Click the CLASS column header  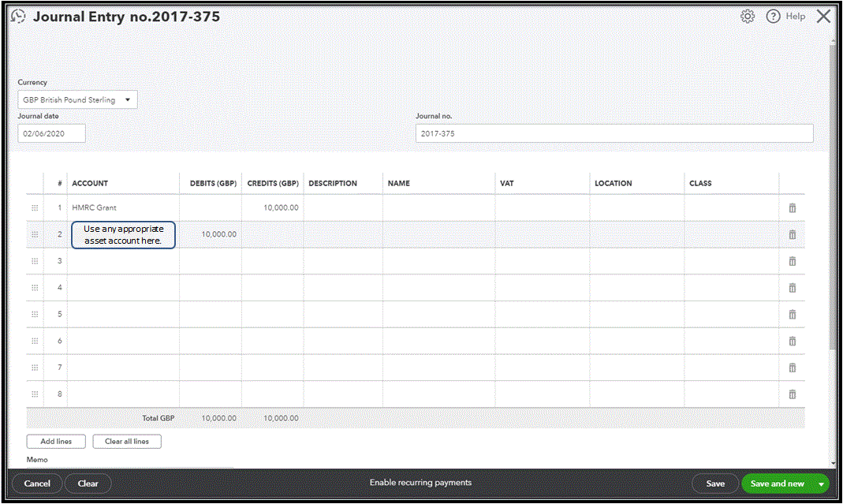pos(700,184)
